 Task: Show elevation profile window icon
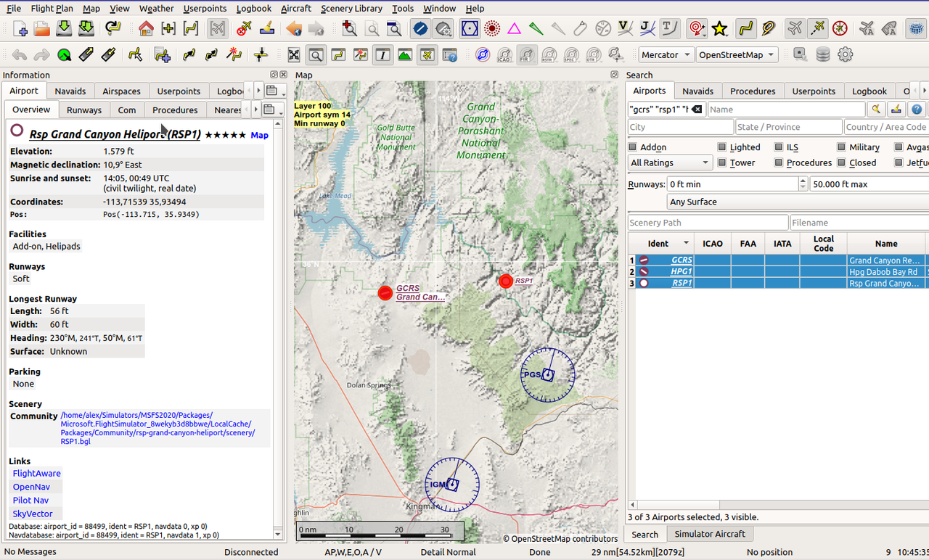point(404,55)
